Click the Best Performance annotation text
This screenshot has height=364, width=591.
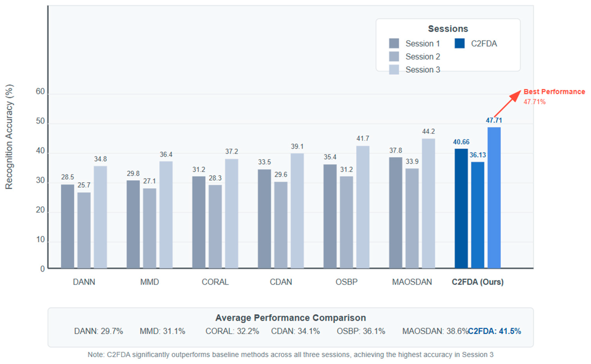(554, 92)
